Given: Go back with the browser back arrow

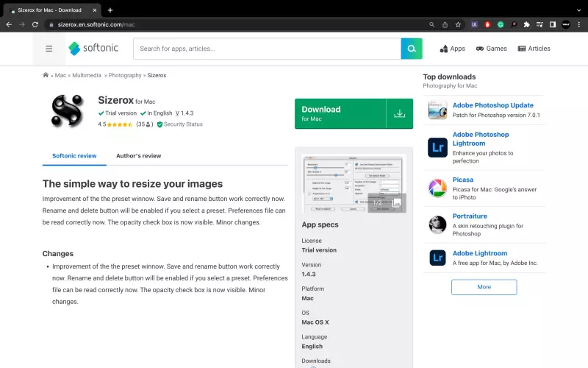Looking at the screenshot, I should [x=9, y=24].
